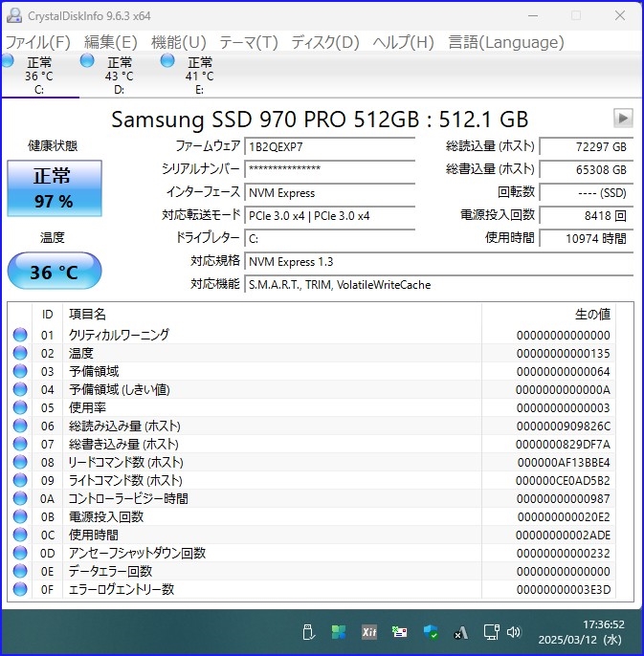The width and height of the screenshot is (644, 656).
Task: Click the NVM Express 1.3 standard field
Action: point(438,262)
